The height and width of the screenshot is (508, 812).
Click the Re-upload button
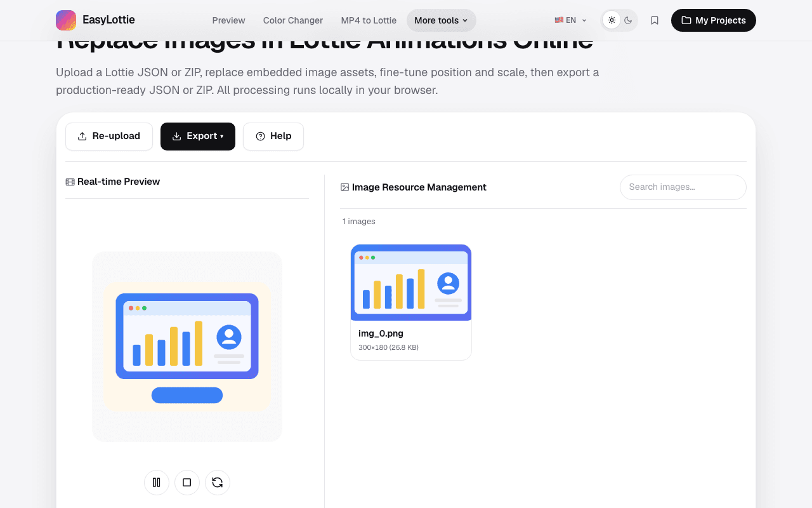(x=109, y=137)
